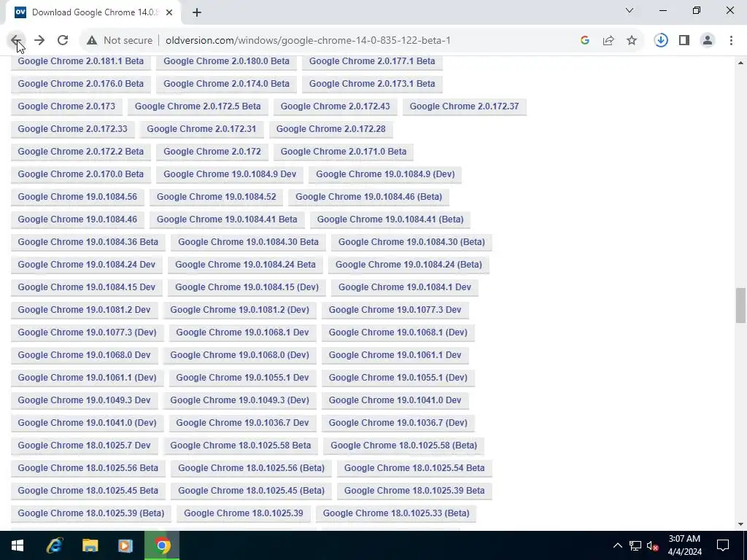Viewport: 747px width, 560px height.
Task: Open the tab search chevron
Action: point(630,10)
